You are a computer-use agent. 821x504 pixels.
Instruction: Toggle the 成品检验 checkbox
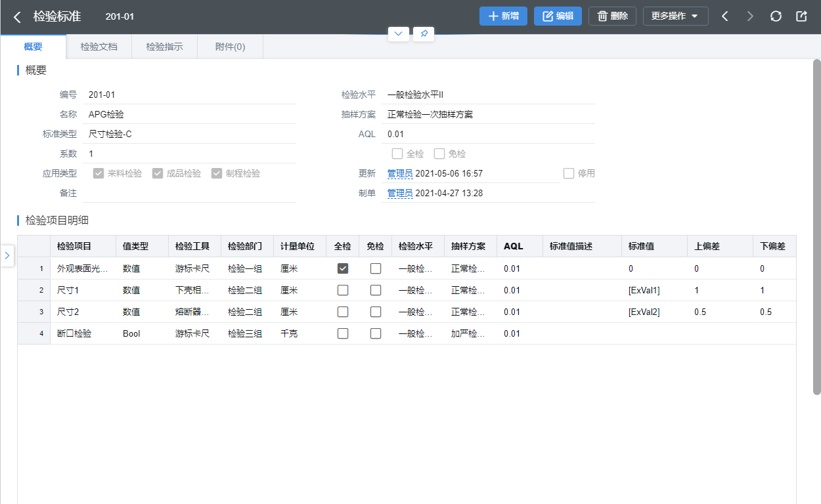click(158, 173)
